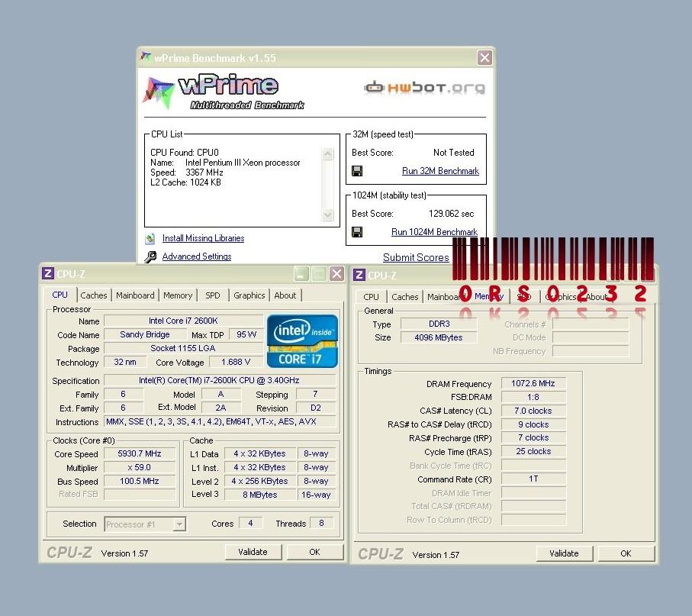Run the 32M Benchmark
The height and width of the screenshot is (616, 692).
pos(440,171)
